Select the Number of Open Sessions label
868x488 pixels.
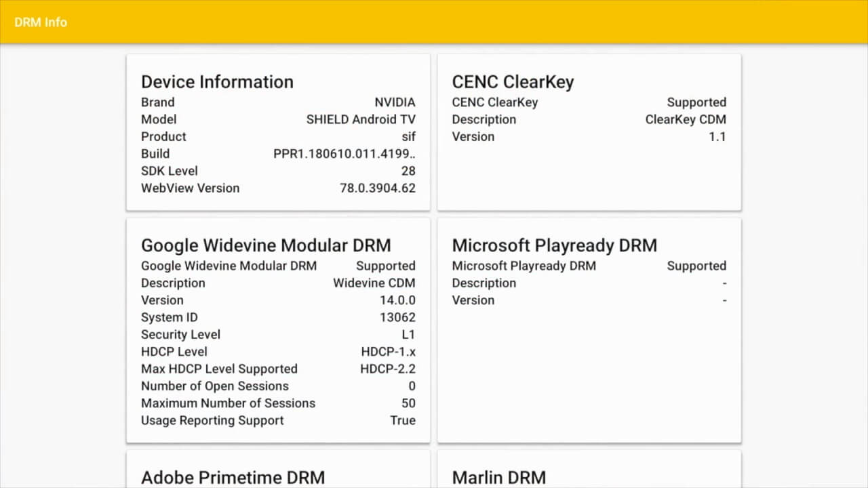[x=215, y=386]
